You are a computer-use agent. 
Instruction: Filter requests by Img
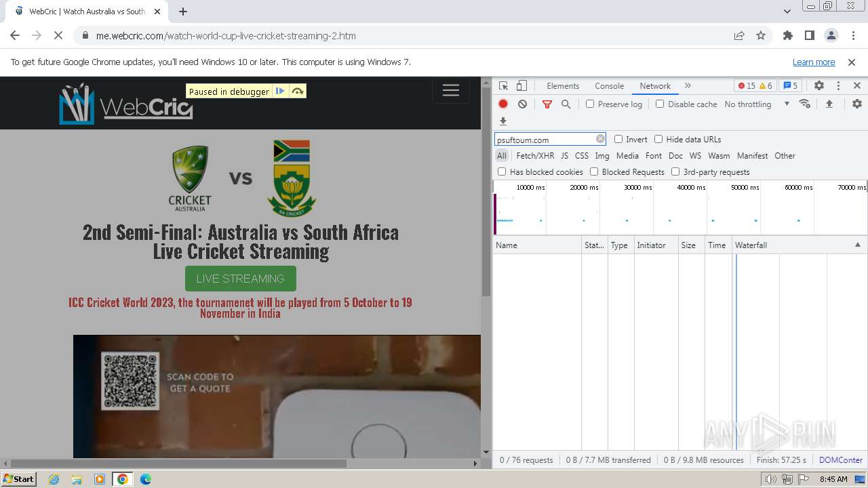coord(602,155)
